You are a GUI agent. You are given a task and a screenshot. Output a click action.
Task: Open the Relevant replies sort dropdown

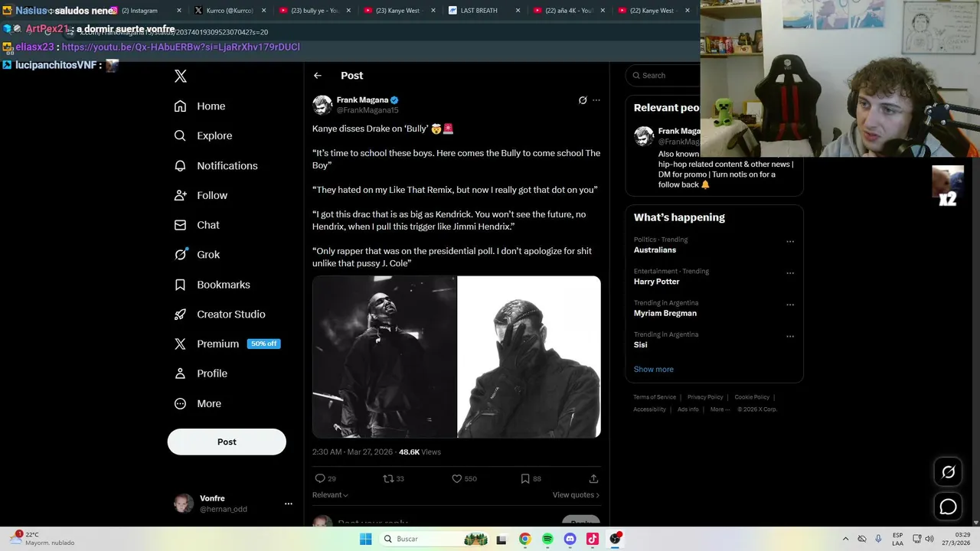point(330,495)
